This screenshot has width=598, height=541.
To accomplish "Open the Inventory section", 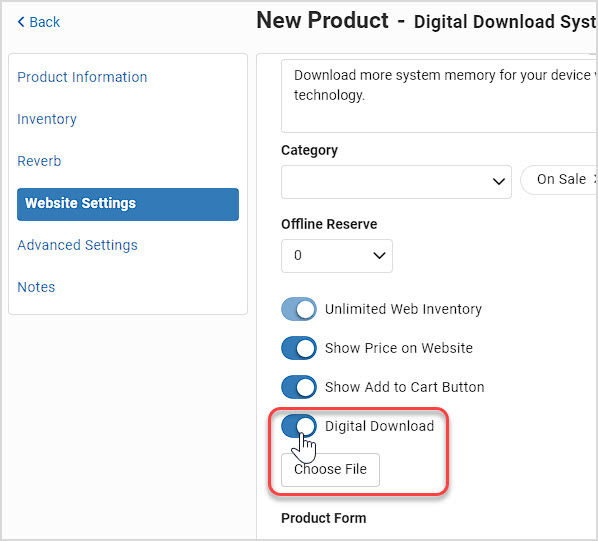I will pyautogui.click(x=47, y=119).
